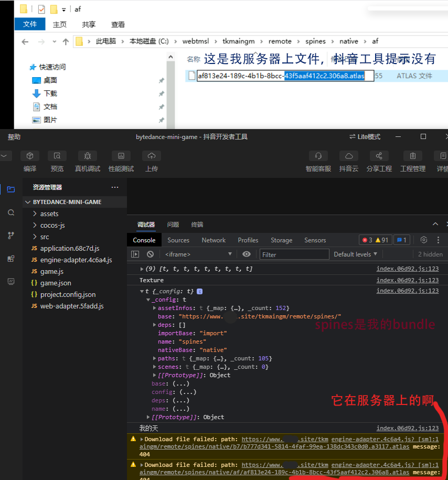This screenshot has height=480, width=448.
Task: Open the 终端 terminal tab
Action: (x=197, y=225)
